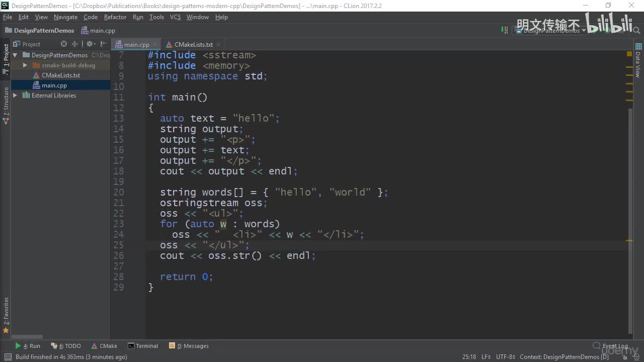Click the "Build finished in 4s 363ms" status message
Viewport: 644px width, 362px height.
[71, 357]
